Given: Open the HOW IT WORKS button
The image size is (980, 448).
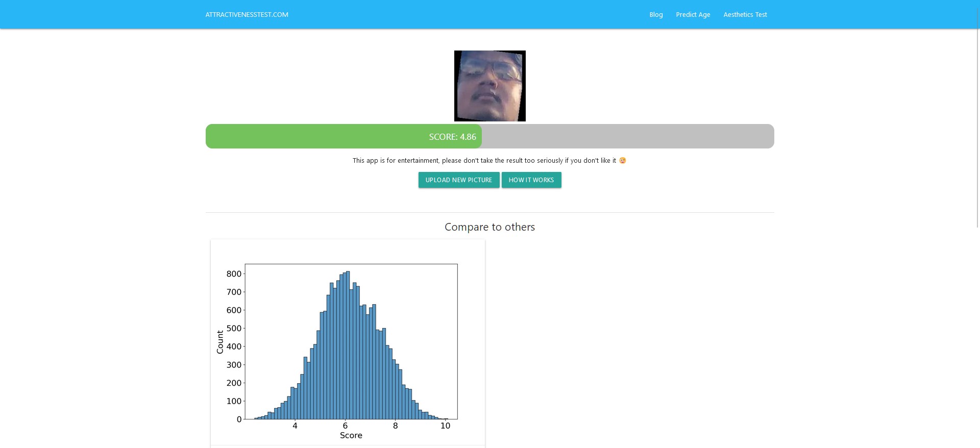Looking at the screenshot, I should click(531, 180).
